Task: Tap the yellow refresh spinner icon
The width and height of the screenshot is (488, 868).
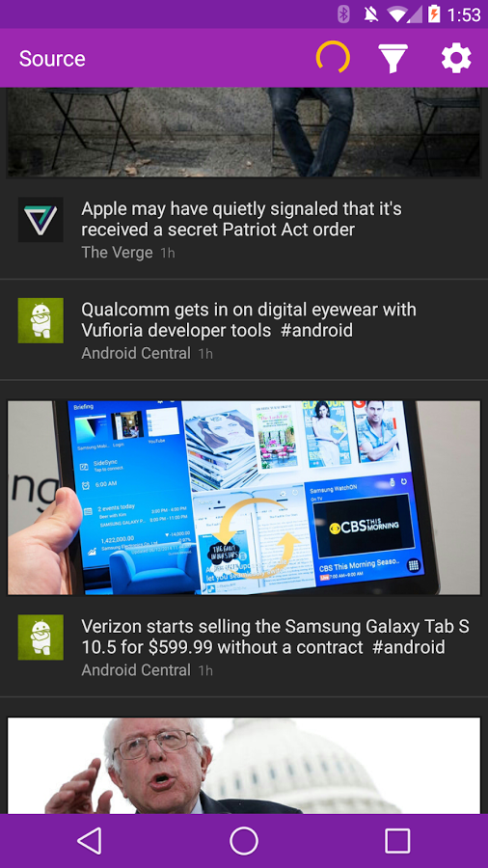Action: pos(333,58)
